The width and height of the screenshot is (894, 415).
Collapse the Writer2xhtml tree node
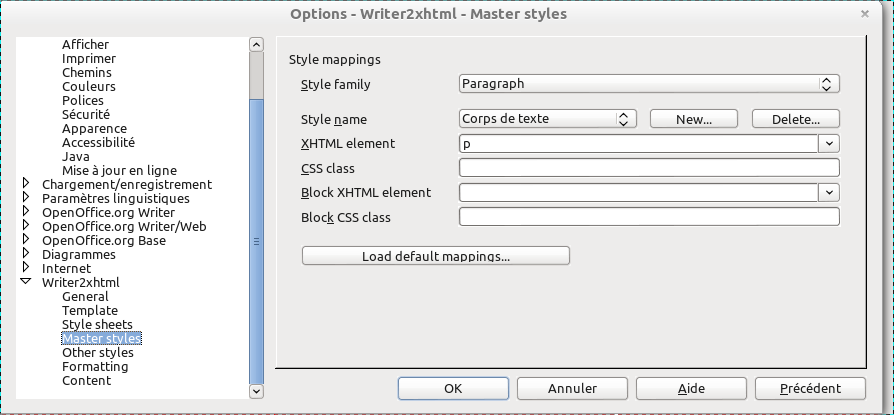[x=26, y=282]
